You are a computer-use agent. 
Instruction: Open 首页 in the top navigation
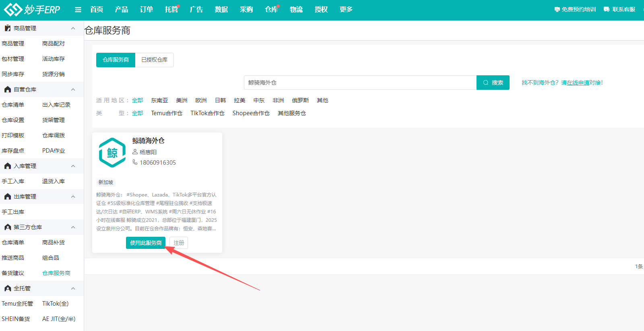[x=97, y=10]
